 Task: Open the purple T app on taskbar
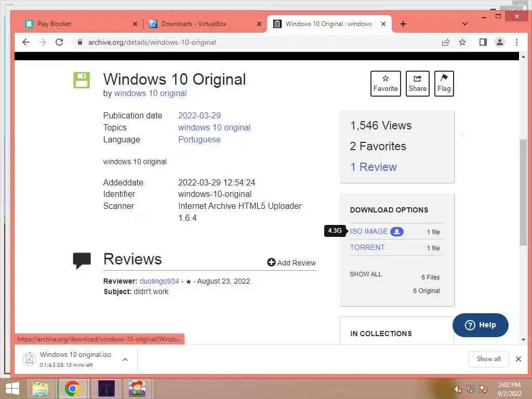click(106, 389)
